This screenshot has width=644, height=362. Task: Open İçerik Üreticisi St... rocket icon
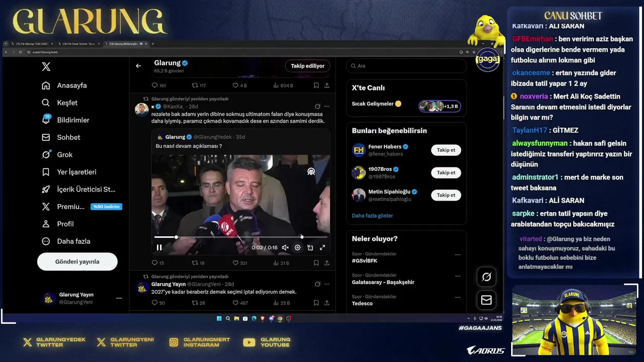point(46,190)
